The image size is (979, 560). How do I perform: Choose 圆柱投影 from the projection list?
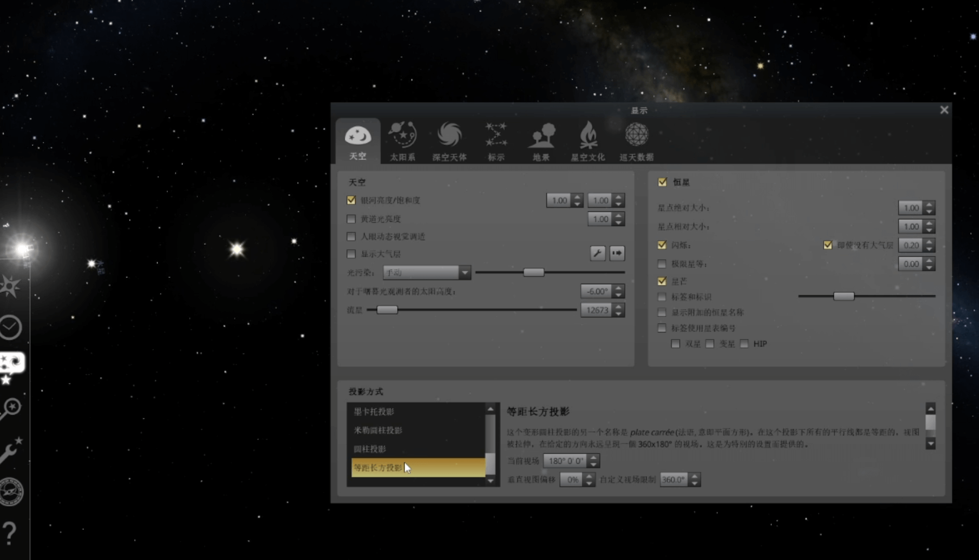pyautogui.click(x=370, y=449)
